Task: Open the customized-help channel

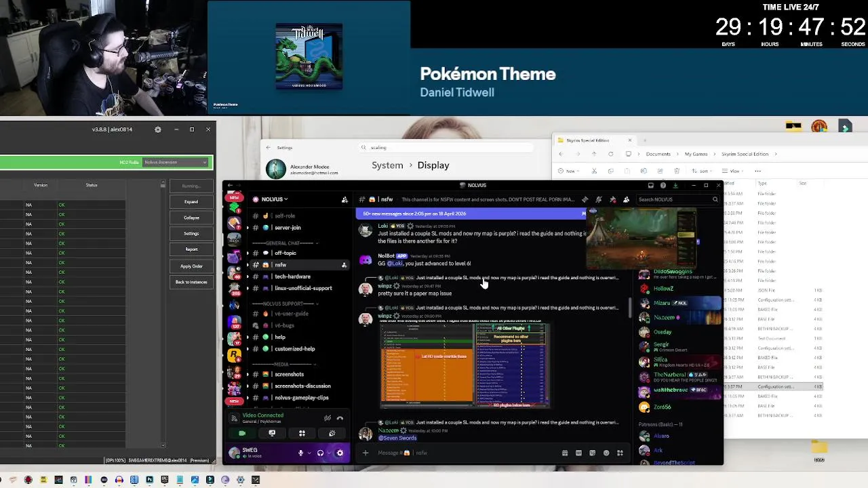Action: (x=294, y=349)
